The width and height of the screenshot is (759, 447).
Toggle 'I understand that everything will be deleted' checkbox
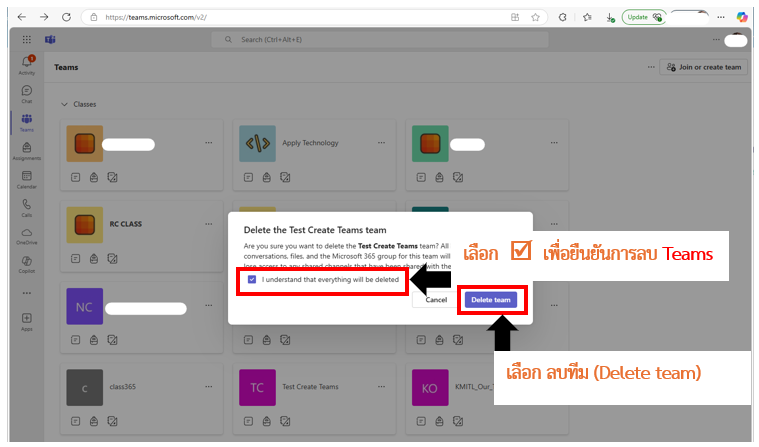(x=252, y=280)
